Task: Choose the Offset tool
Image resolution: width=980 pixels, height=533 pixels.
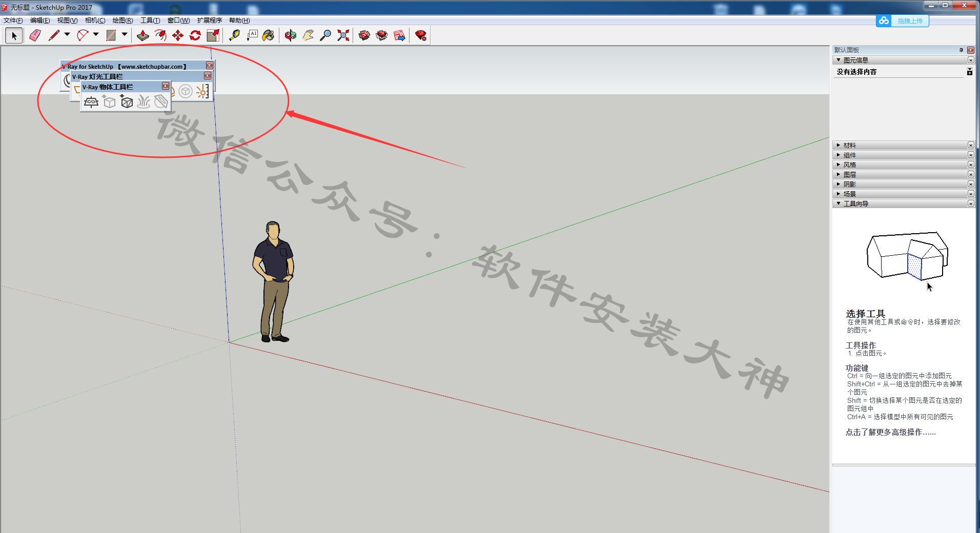Action: 160,35
